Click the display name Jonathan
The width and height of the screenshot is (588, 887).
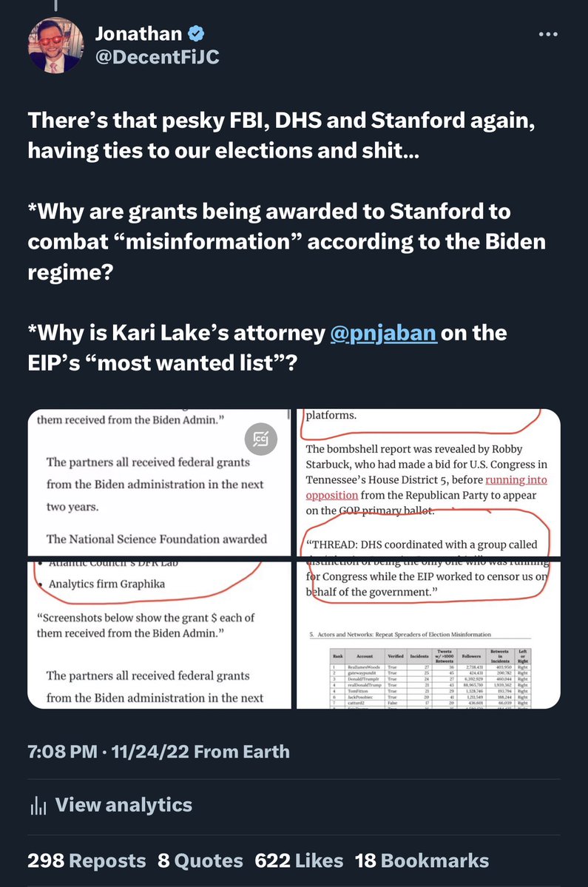coord(137,33)
